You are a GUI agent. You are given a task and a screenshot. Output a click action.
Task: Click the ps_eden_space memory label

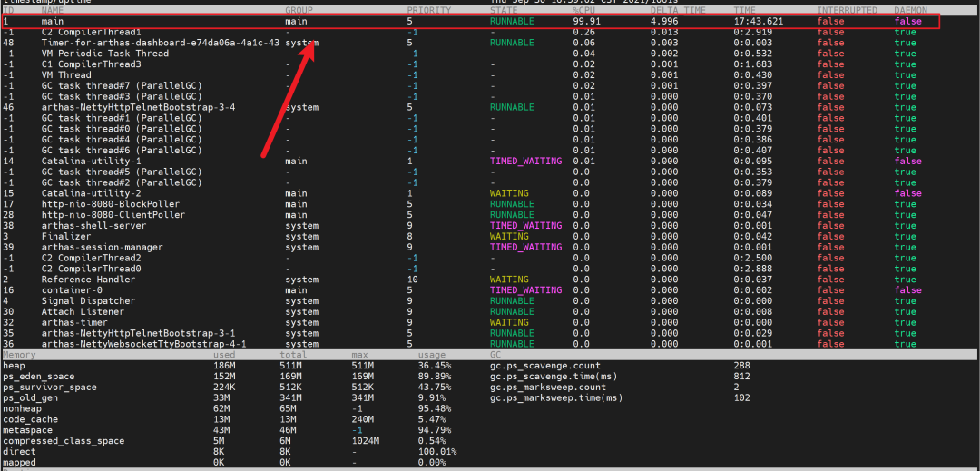[39, 377]
